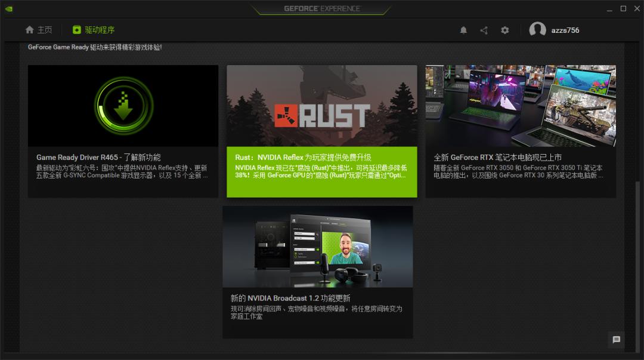Open settings gear icon
The image size is (644, 360).
point(505,30)
